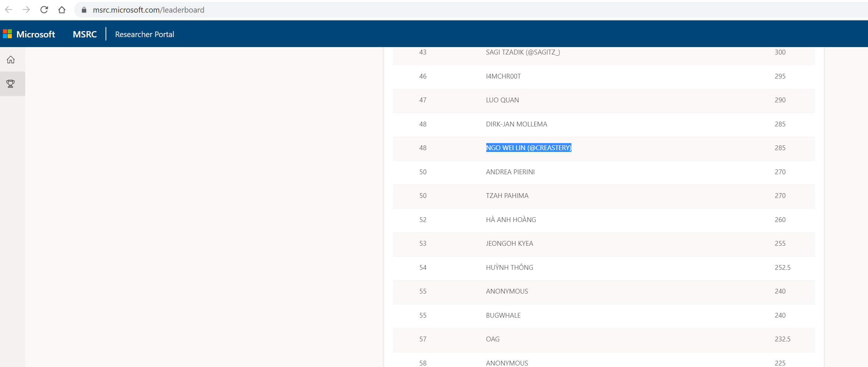Select the HUỲNH THÔNG entry
The image size is (868, 367).
coord(510,267)
